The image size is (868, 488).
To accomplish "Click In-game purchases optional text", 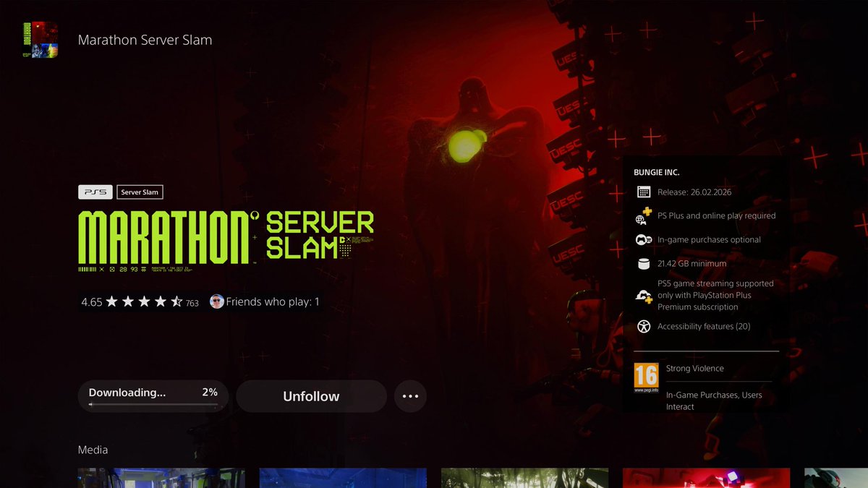I will pos(709,240).
